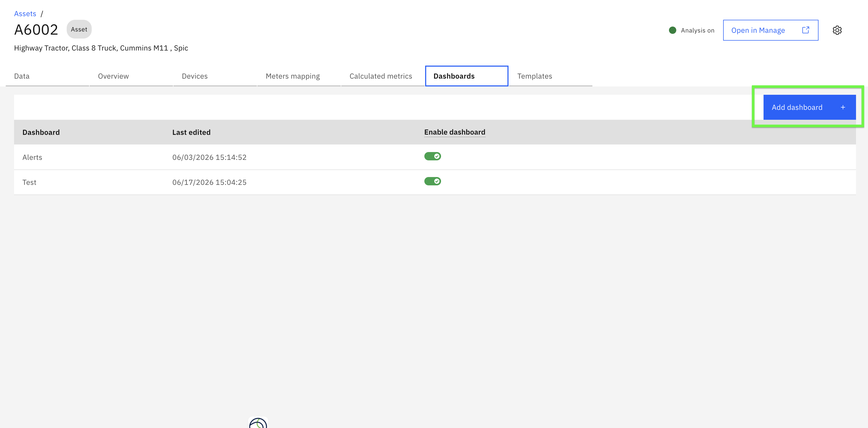Screen dimensions: 868x428
Task: Switch to the Overview tab
Action: (131, 76)
